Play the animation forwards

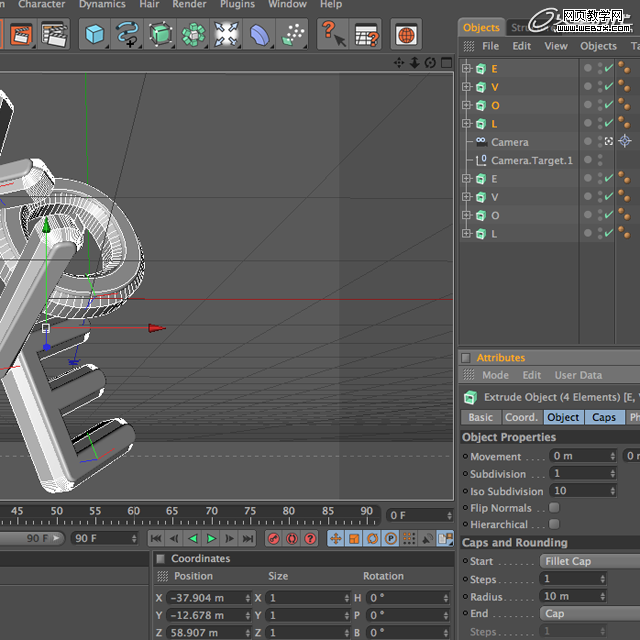click(211, 538)
